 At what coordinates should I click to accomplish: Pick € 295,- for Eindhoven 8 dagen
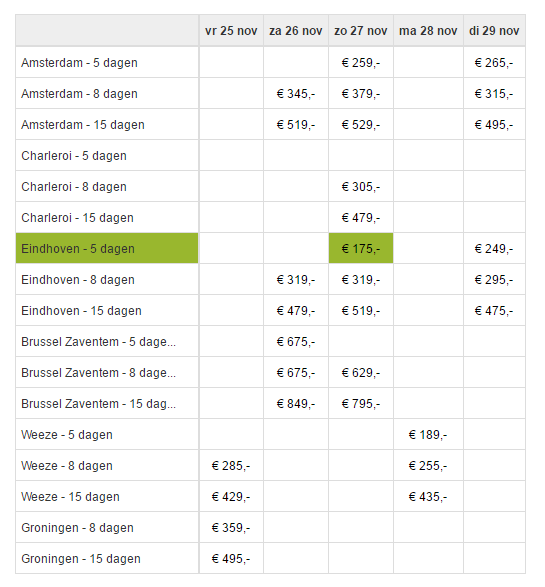[494, 280]
